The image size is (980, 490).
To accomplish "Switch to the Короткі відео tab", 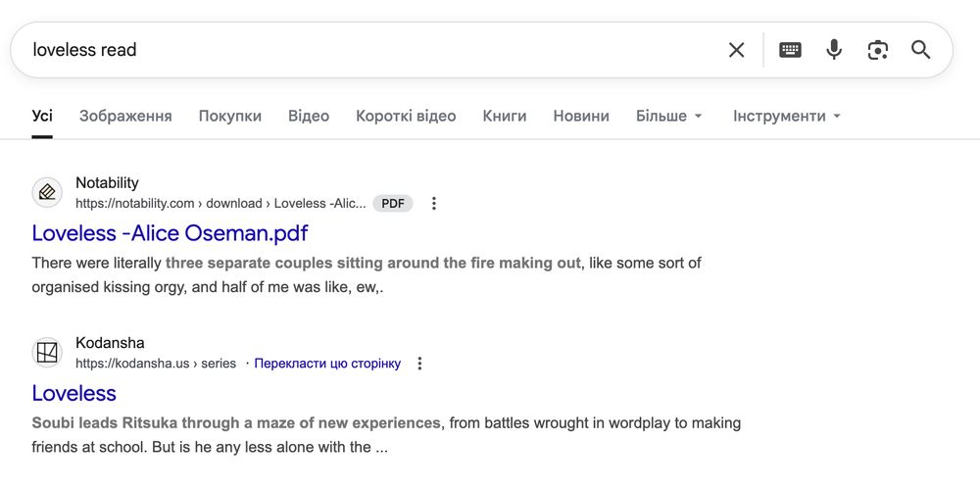I will point(406,117).
